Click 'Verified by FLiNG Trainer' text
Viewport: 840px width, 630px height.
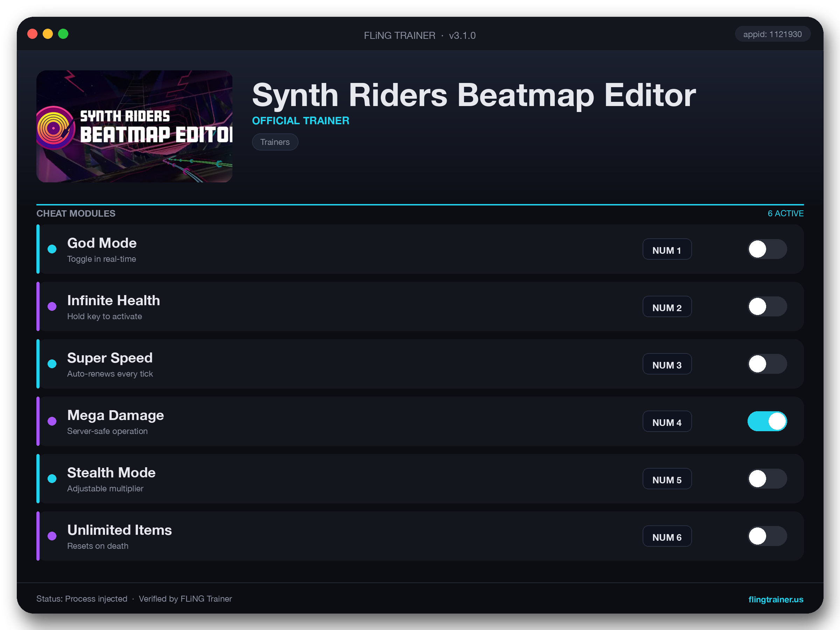[x=185, y=599]
